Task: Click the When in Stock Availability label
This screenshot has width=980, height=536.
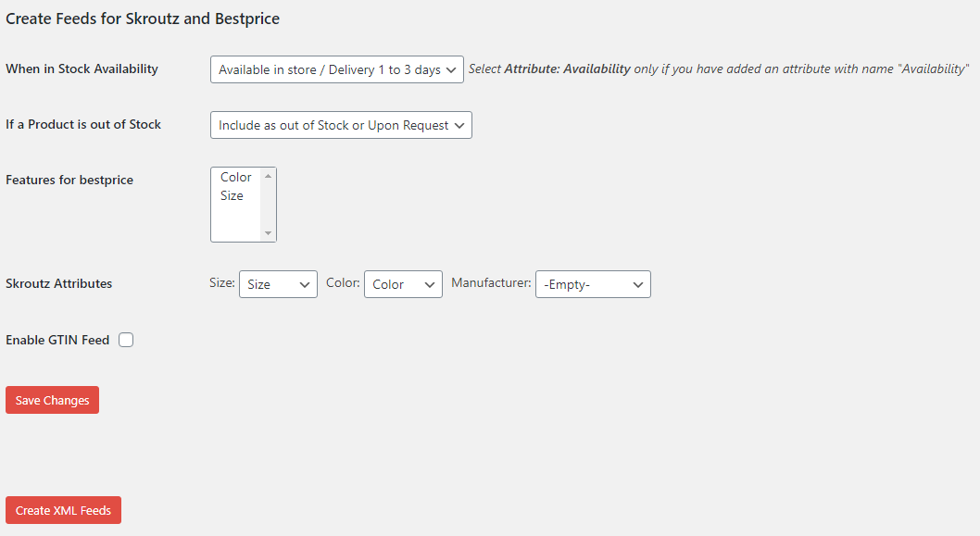Action: click(82, 69)
